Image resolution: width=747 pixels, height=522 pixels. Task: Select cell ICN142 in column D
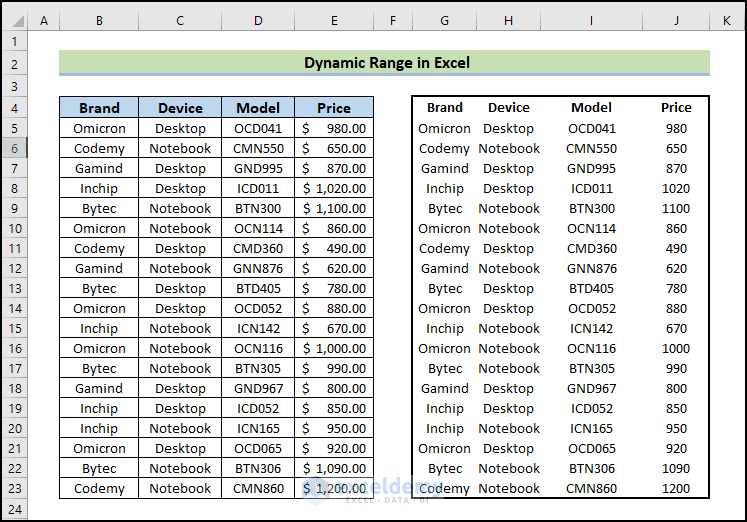click(x=258, y=328)
